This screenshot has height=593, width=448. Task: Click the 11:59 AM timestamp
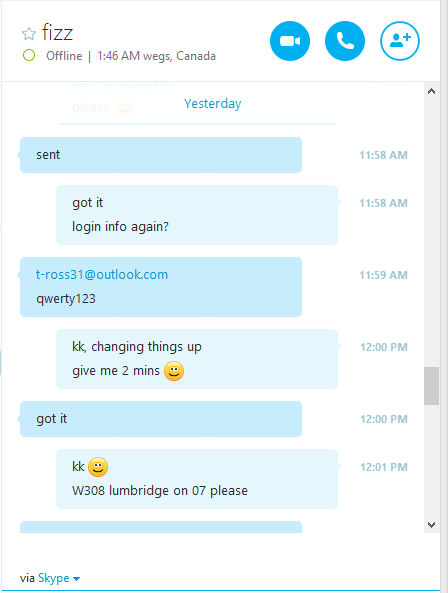tap(383, 275)
